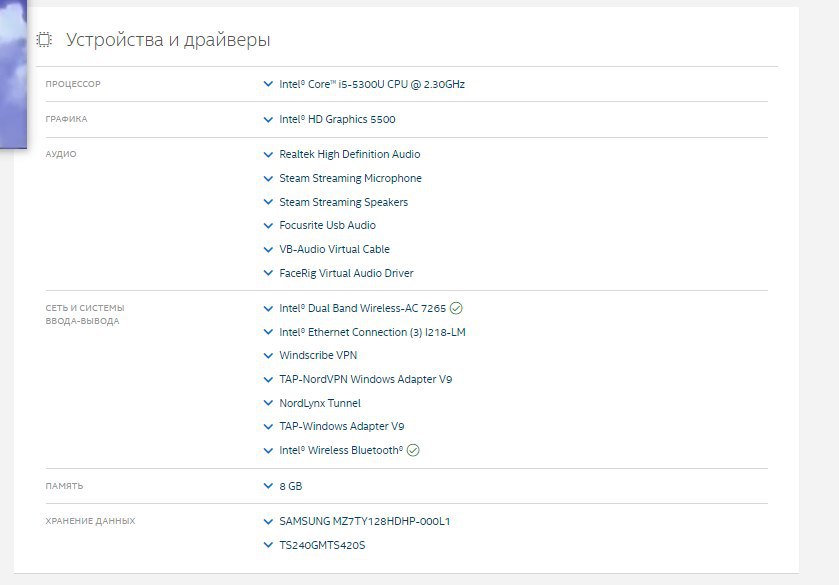The width and height of the screenshot is (839, 585).
Task: Expand SAMSUNG MZ7TY128HDHP-000L1 chevron
Action: click(x=268, y=521)
